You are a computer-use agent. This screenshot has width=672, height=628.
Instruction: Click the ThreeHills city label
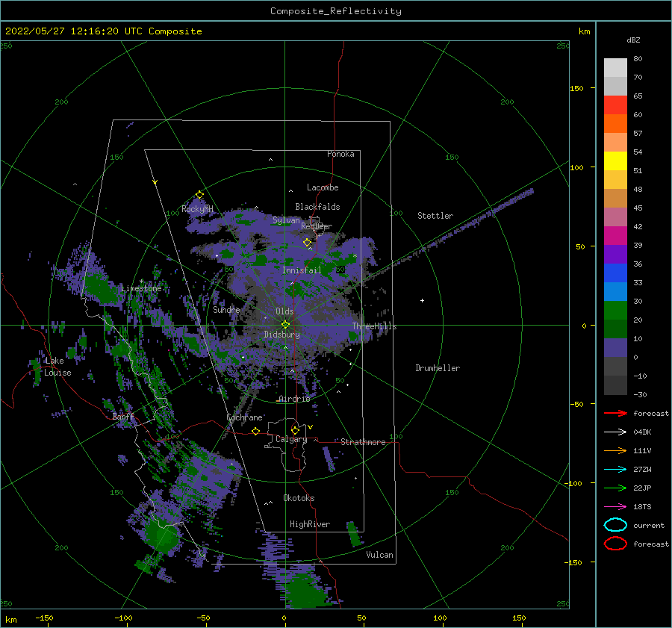[375, 326]
